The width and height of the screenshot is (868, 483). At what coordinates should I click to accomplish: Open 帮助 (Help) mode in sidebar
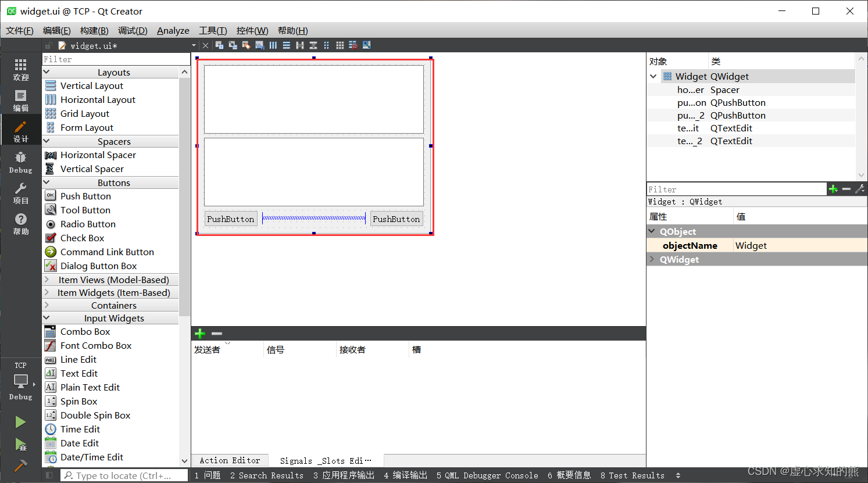20,223
